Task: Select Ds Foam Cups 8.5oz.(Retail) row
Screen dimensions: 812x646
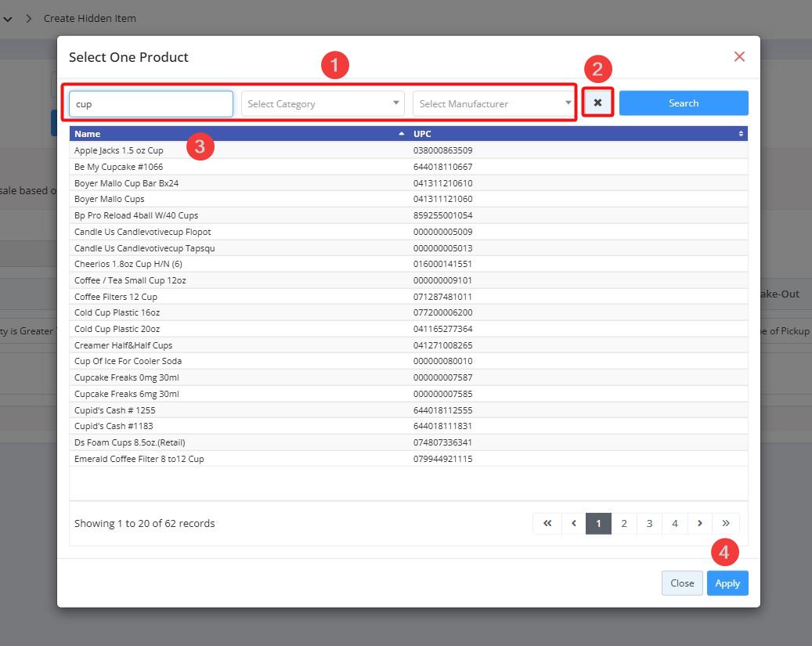Action: pos(409,442)
